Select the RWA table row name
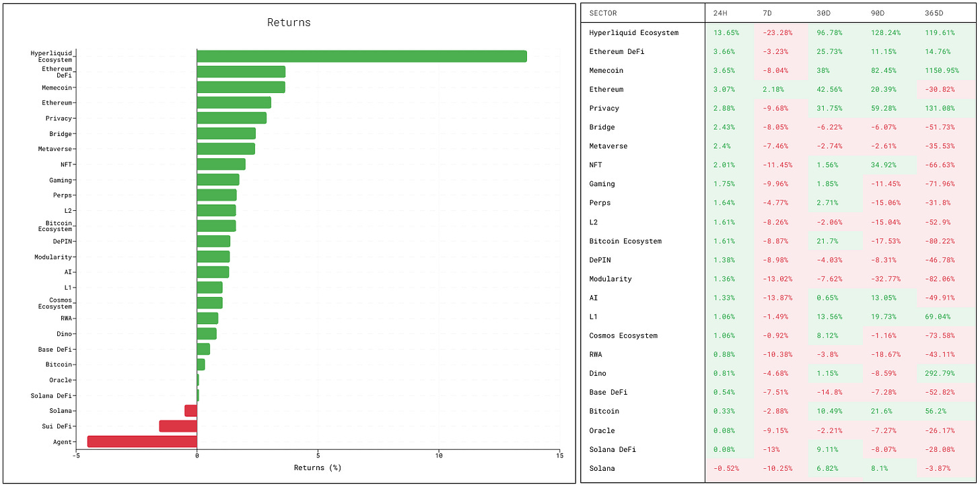The width and height of the screenshot is (980, 487). click(x=595, y=354)
